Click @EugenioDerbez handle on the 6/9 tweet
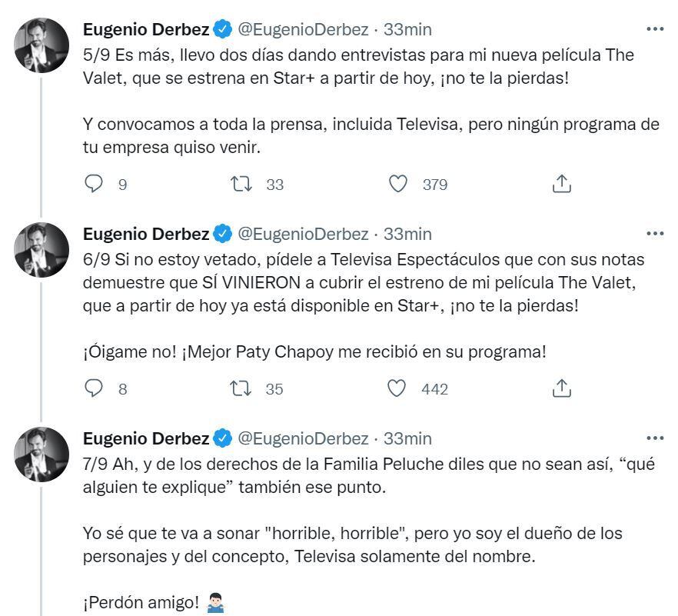This screenshot has width=678, height=616. pyautogui.click(x=303, y=233)
